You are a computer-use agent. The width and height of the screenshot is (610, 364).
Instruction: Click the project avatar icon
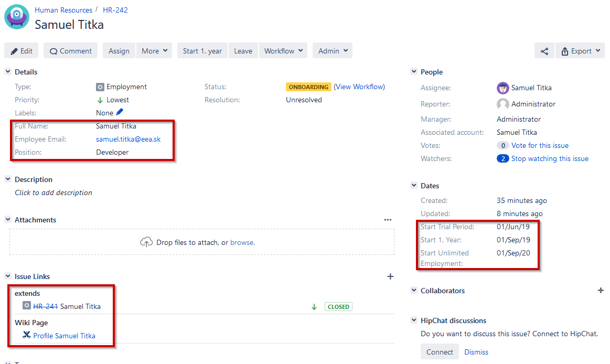point(17,16)
